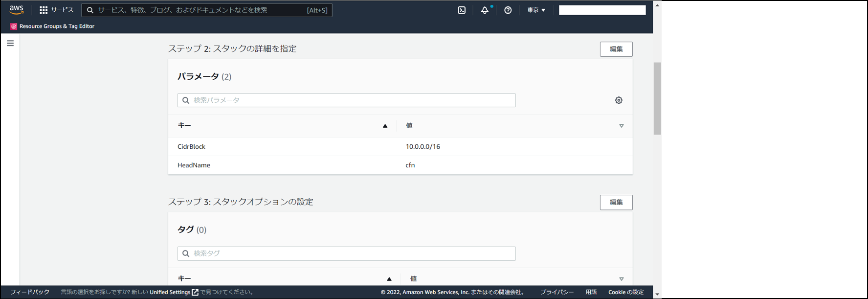Viewport: 868px width, 299px height.
Task: Open the AWS home logo
Action: [x=16, y=10]
